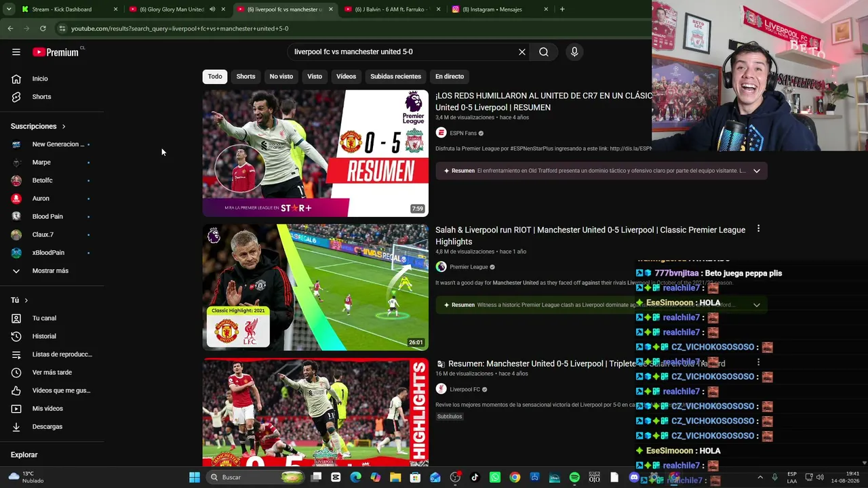This screenshot has height=488, width=868.
Task: Mute the Glory Glory Man United tab
Action: (213, 9)
